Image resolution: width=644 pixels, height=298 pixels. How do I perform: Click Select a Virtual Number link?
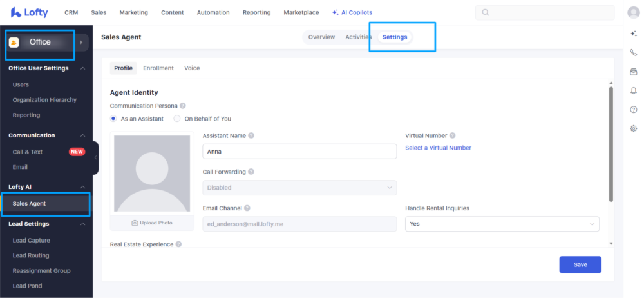438,148
